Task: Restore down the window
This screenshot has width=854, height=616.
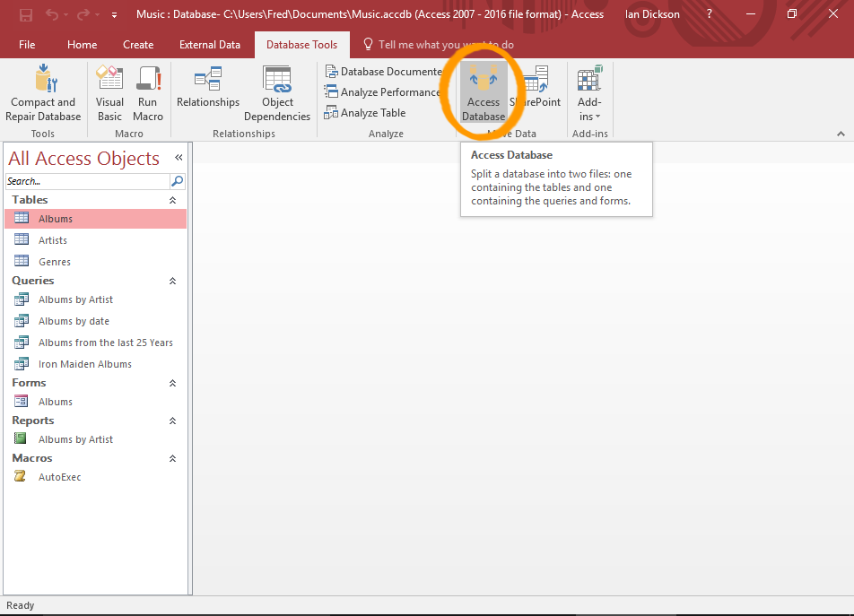Action: pyautogui.click(x=792, y=14)
